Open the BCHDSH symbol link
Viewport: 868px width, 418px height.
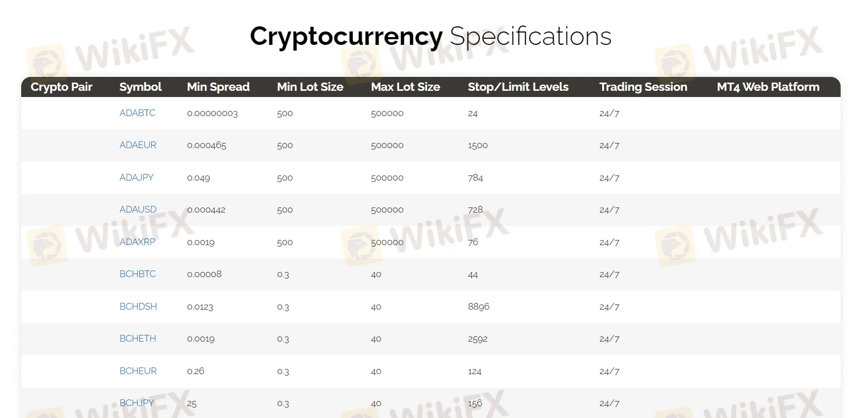[138, 307]
